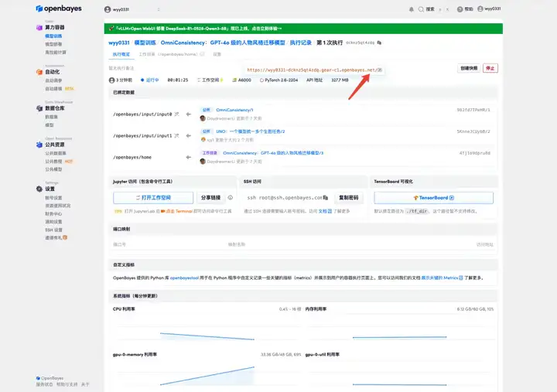Open the UNO dataset link for input1
Viewport: 557px width, 392px height.
pyautogui.click(x=251, y=131)
